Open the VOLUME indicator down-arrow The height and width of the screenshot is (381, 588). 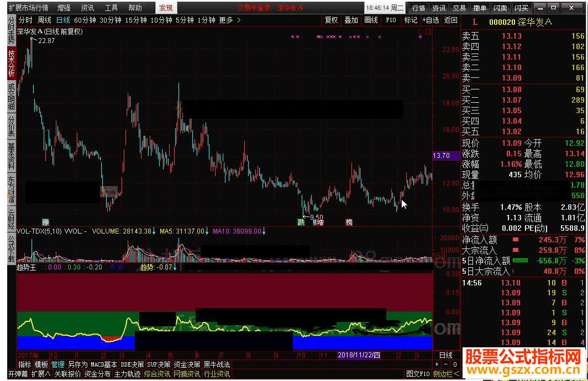coord(154,231)
